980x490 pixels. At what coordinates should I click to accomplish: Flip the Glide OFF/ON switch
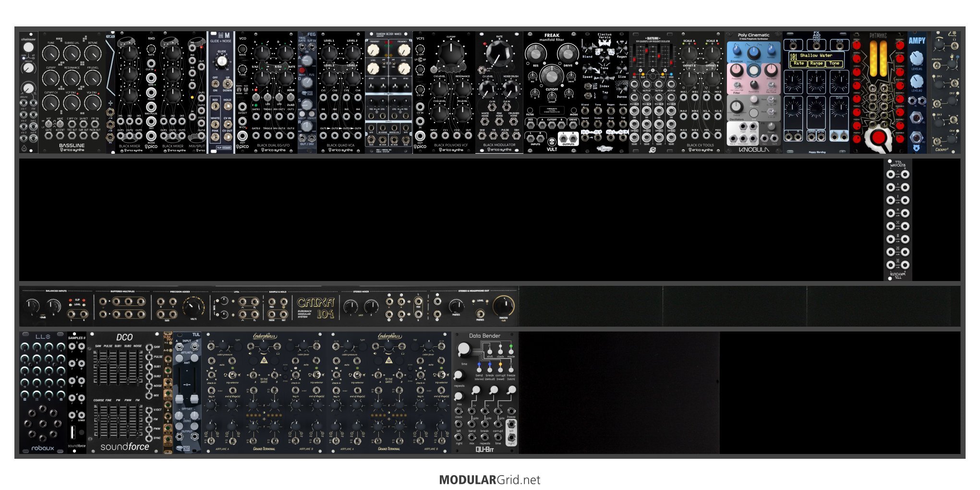(x=215, y=84)
